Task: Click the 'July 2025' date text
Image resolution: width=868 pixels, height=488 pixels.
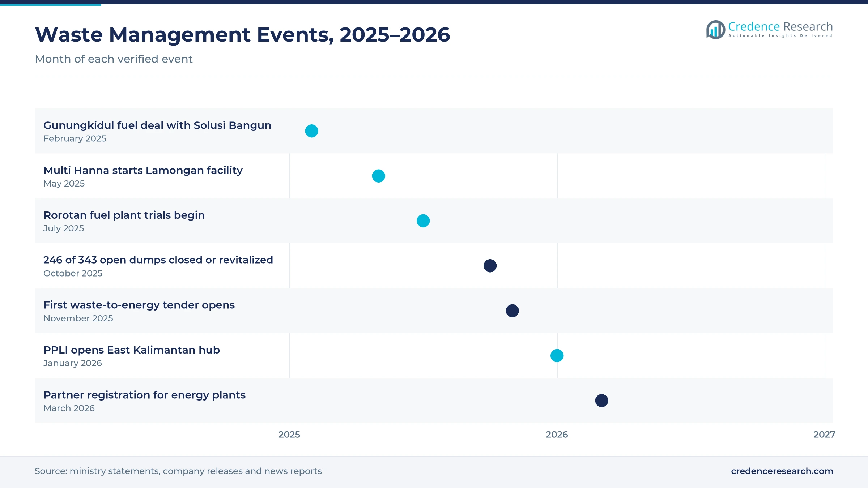Action: point(64,228)
